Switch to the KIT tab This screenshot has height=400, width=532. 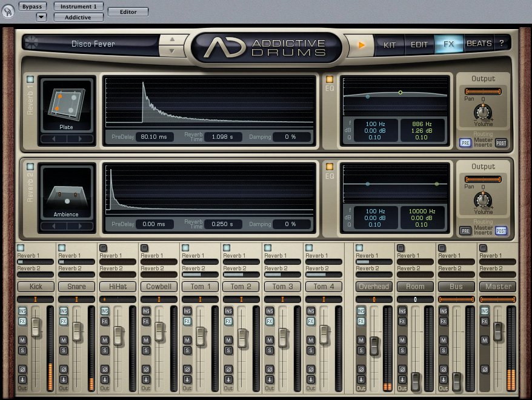390,45
